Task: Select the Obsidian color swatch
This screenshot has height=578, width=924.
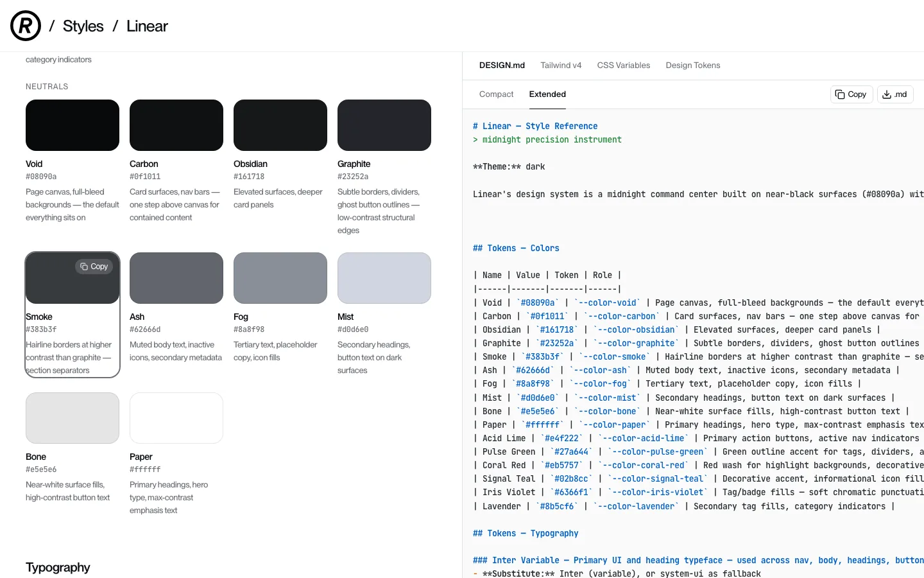Action: tap(280, 125)
